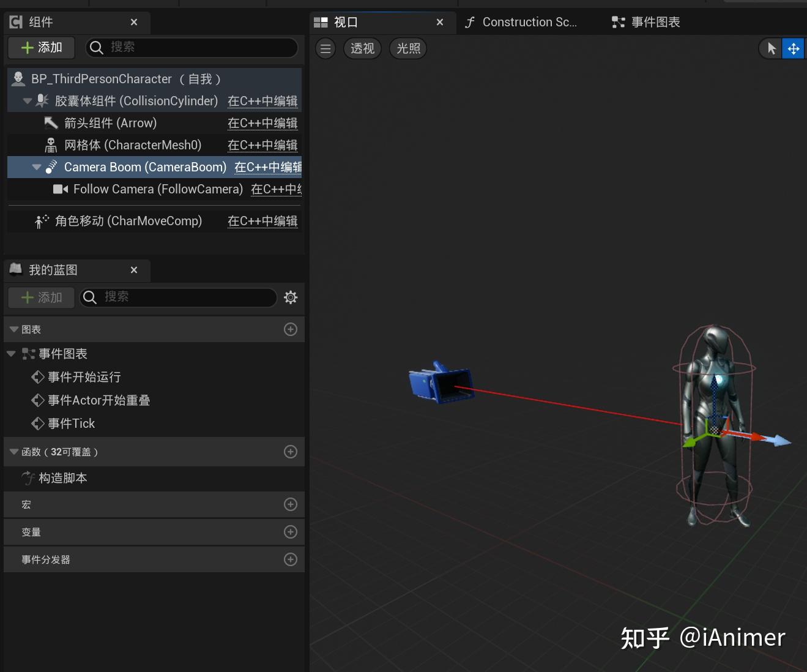This screenshot has width=807, height=672.
Task: Switch to the 事件图表 tab
Action: [646, 22]
